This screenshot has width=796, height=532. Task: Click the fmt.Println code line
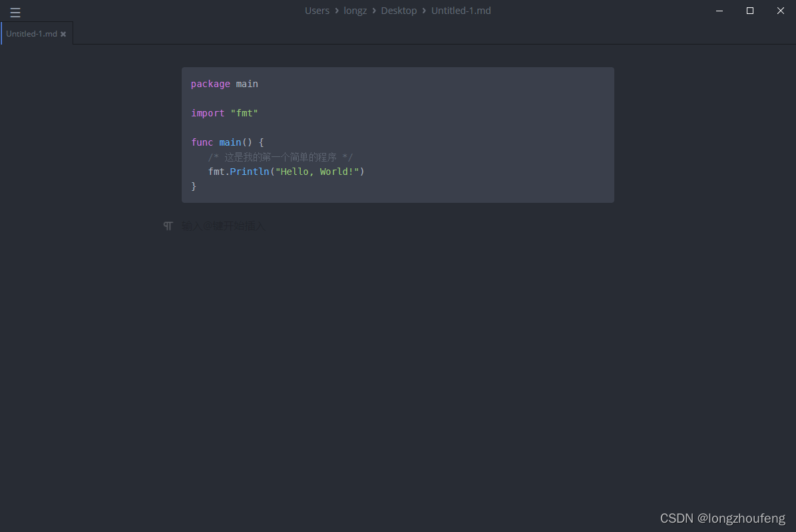[x=286, y=172]
